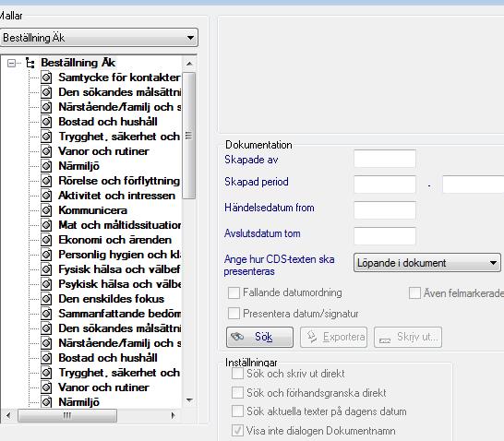This screenshot has width=504, height=441.
Task: Select Kommunicera in the template tree
Action: (x=93, y=210)
